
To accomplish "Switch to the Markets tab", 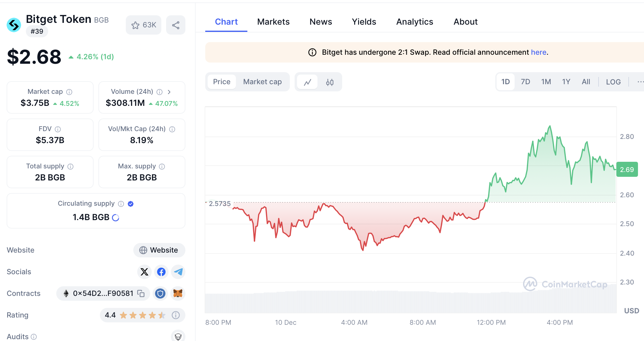I will tap(273, 22).
